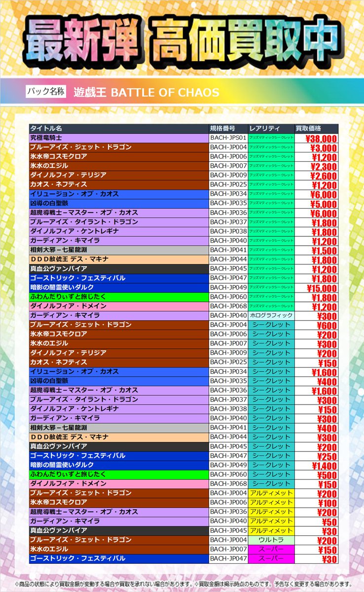Click the 究極竜騎士 title cell
This screenshot has width=364, height=592.
[x=119, y=138]
